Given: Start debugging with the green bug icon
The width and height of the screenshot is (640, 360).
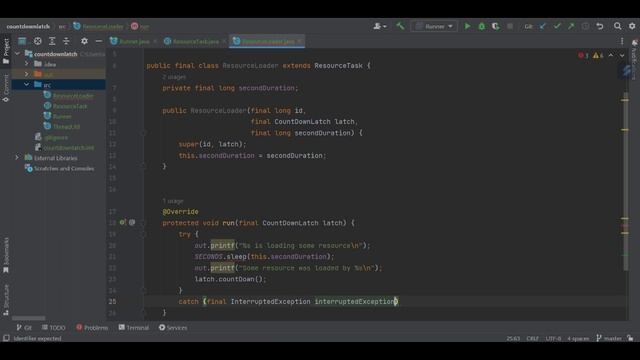Looking at the screenshot, I should [x=482, y=27].
